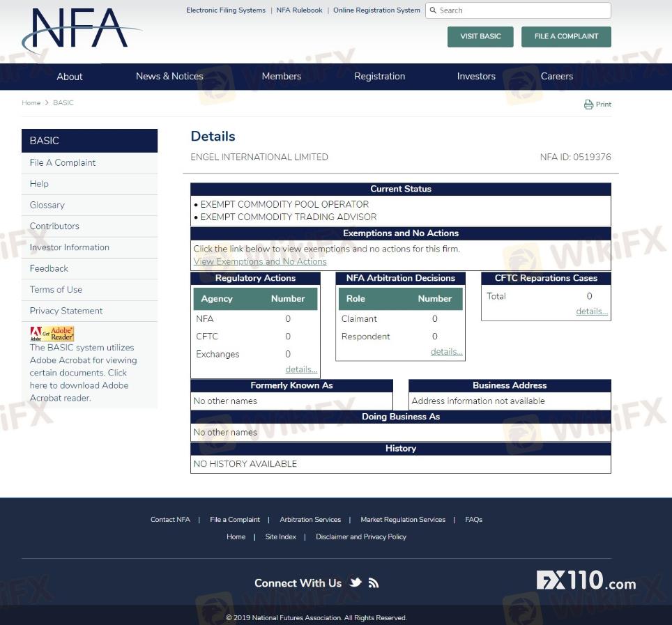The image size is (672, 625).
Task: Open the Registration menu
Action: pos(379,77)
